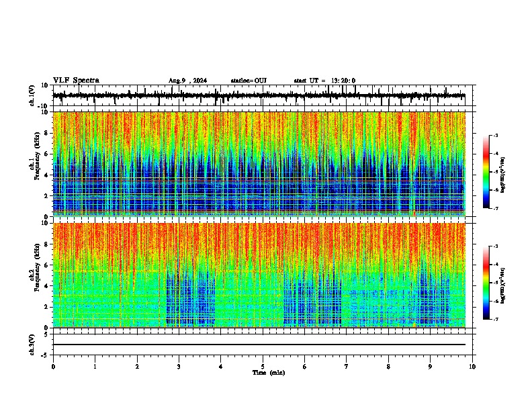Image resolution: width=532 pixels, height=411 pixels.
Task: Click the "ch.1(V)" vertical axis label
Action: (x=32, y=95)
